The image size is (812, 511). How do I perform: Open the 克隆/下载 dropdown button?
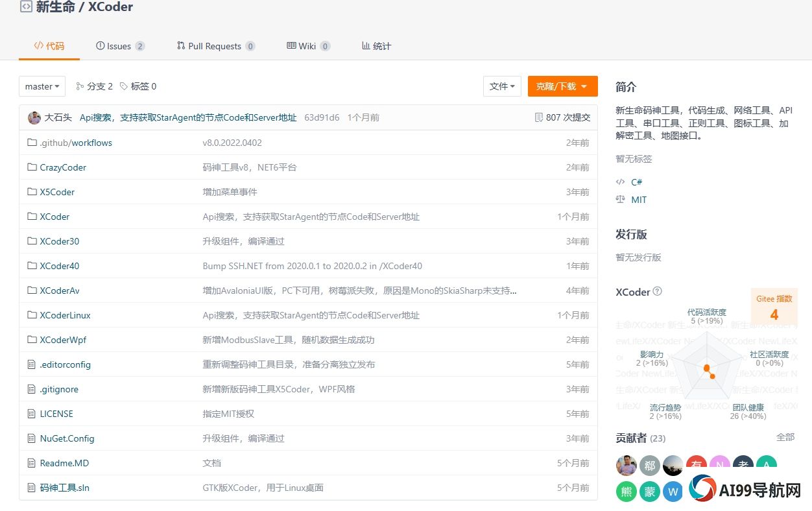tap(562, 86)
